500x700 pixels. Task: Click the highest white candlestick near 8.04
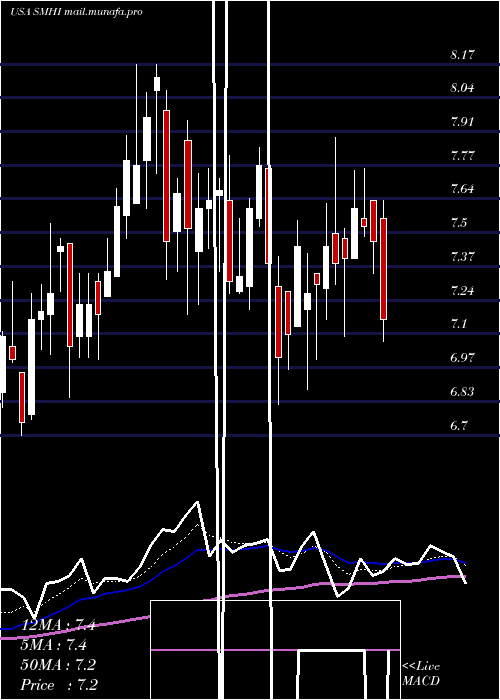(x=157, y=84)
